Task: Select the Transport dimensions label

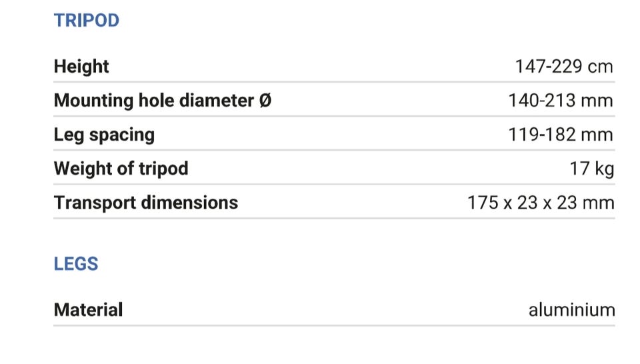Action: pyautogui.click(x=146, y=203)
